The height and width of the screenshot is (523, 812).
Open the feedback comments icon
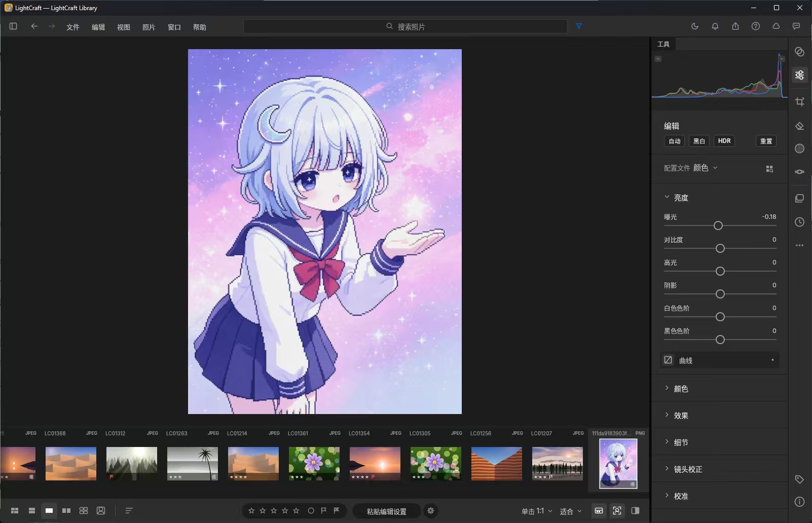[x=796, y=26]
